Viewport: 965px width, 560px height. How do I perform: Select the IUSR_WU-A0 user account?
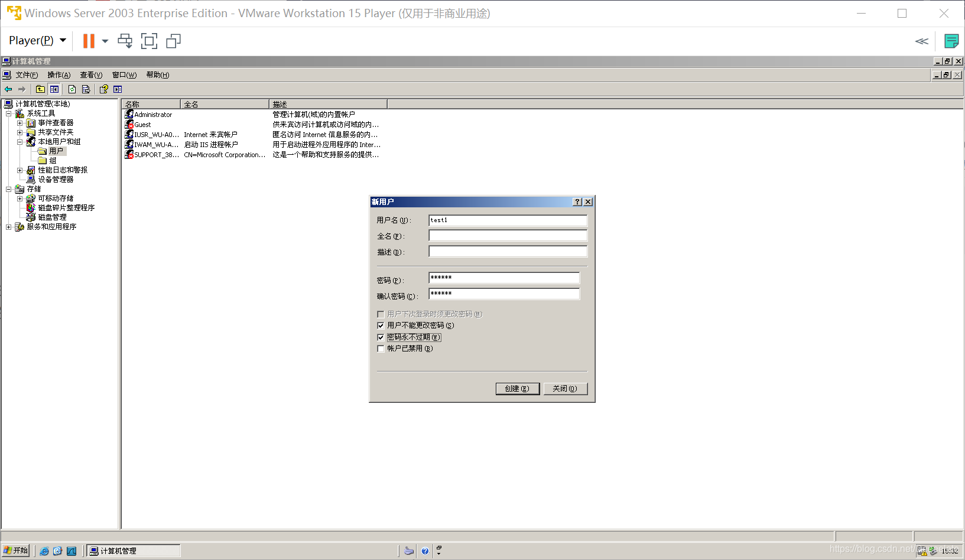tap(152, 135)
